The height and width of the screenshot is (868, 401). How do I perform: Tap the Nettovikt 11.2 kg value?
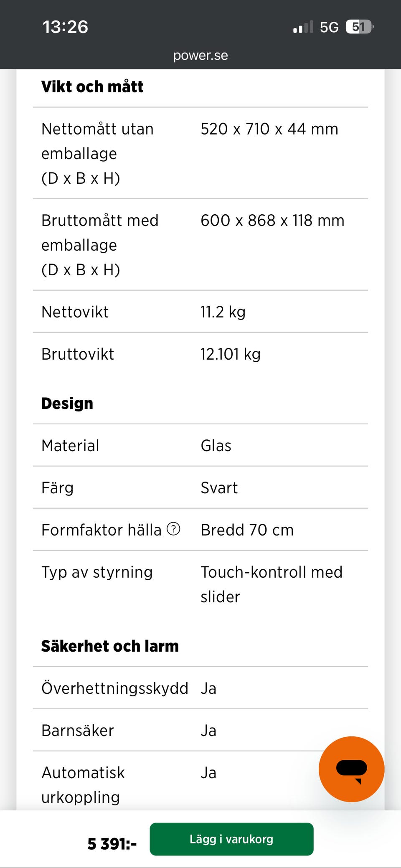coord(223,312)
